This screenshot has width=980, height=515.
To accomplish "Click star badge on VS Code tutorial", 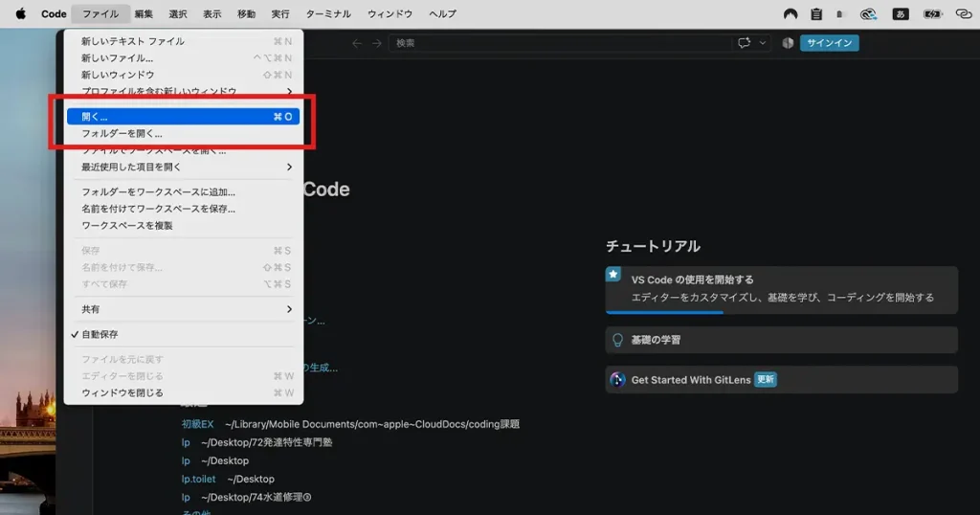I will point(613,274).
